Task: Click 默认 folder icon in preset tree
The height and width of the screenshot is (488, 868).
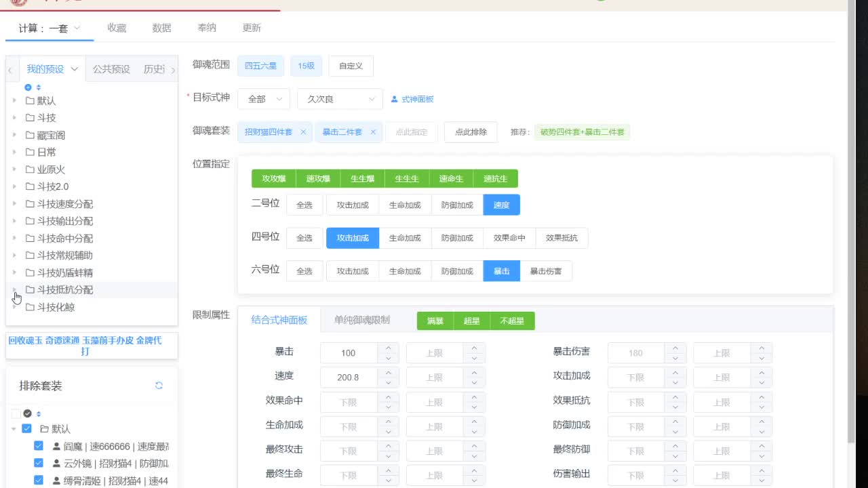Action: pos(30,100)
